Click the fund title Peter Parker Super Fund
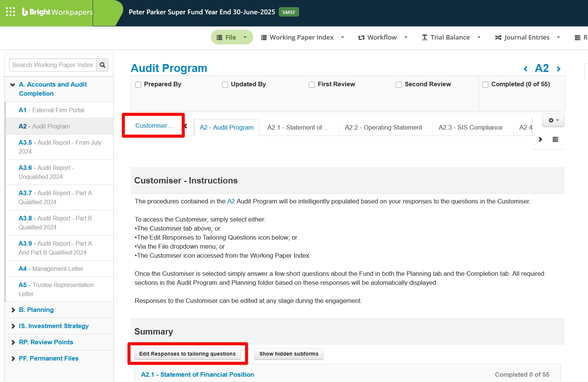588x382 pixels. click(202, 12)
